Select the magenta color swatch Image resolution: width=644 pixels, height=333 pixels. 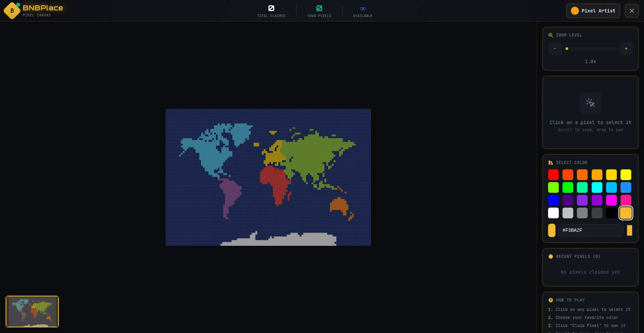tap(611, 200)
